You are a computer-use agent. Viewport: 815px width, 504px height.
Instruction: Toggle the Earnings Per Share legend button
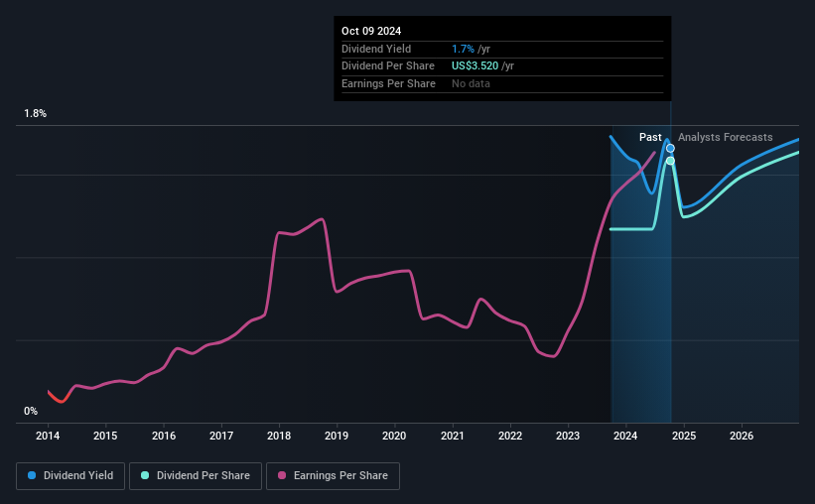(x=333, y=476)
